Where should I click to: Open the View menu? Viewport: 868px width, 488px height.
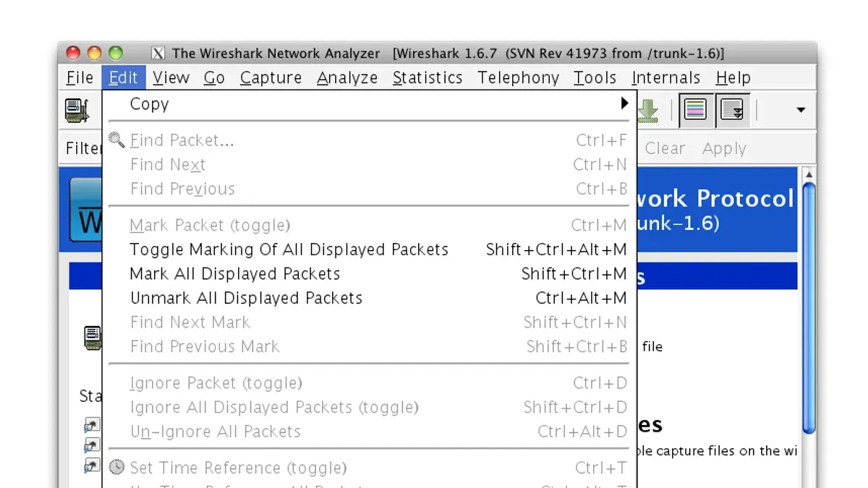tap(171, 77)
